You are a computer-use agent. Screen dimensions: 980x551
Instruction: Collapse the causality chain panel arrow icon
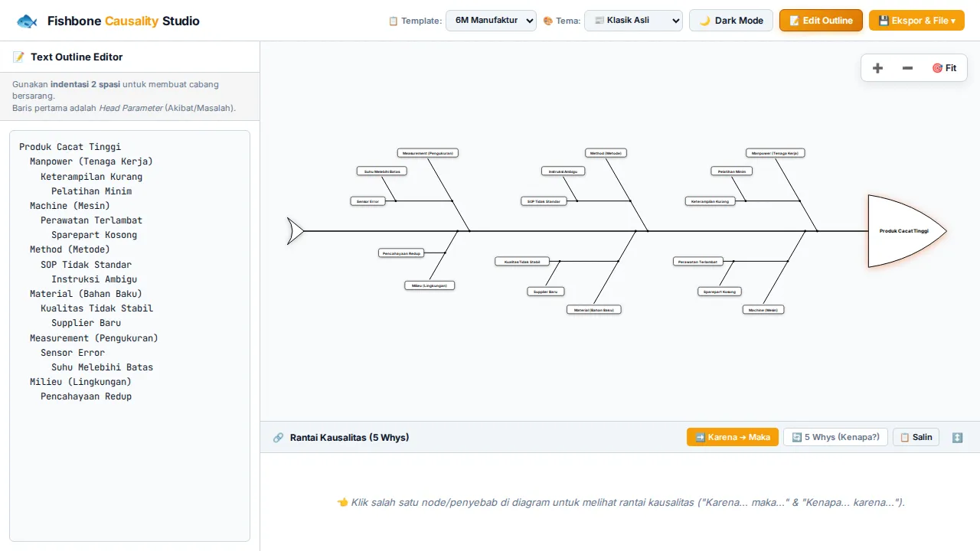[x=957, y=438]
